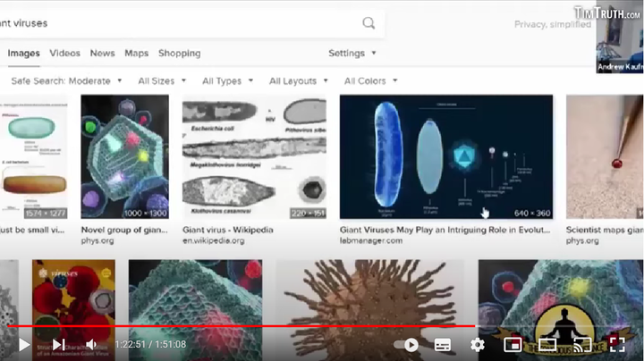The image size is (644, 361).
Task: Click en.wikipedia.org source link
Action: pyautogui.click(x=214, y=240)
